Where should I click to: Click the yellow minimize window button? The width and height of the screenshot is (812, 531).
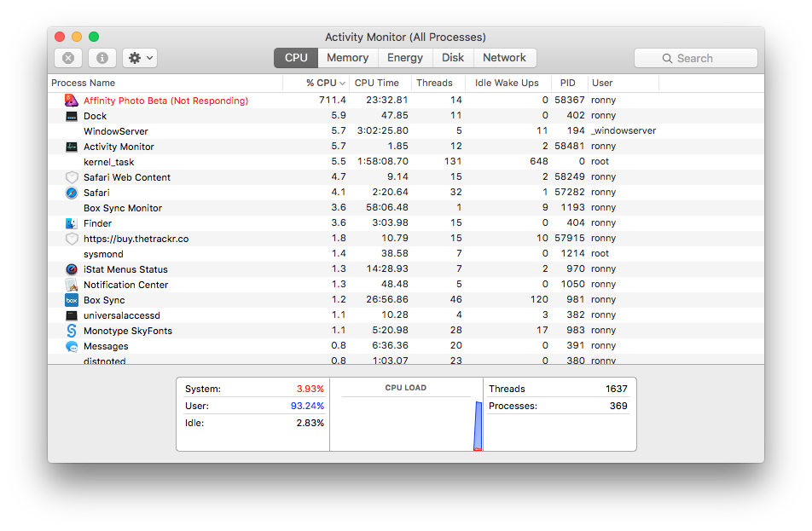click(77, 37)
